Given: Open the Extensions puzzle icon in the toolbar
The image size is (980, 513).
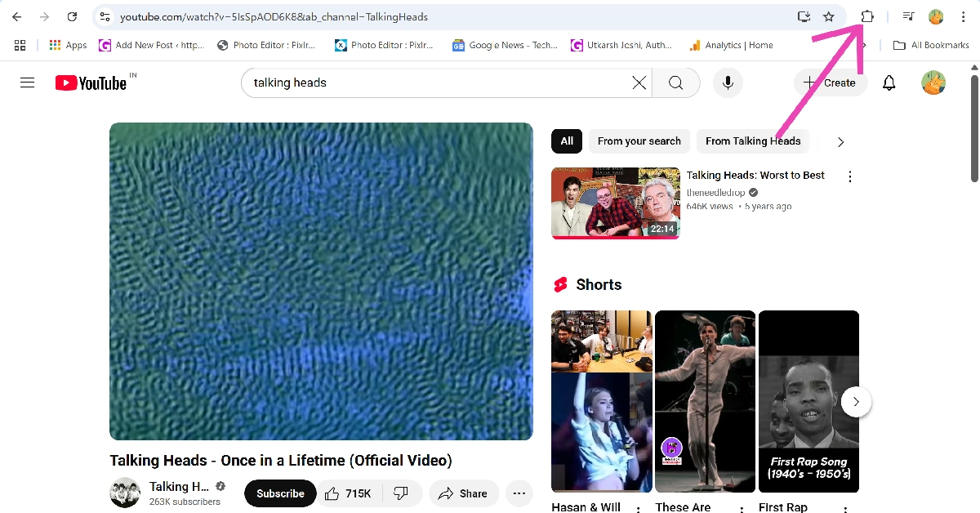Looking at the screenshot, I should coord(867,16).
